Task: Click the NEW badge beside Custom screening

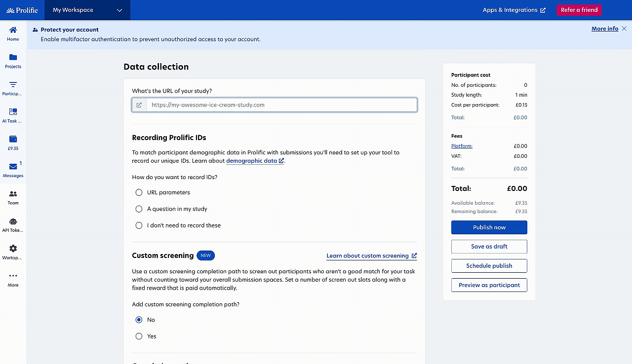Action: pos(206,255)
